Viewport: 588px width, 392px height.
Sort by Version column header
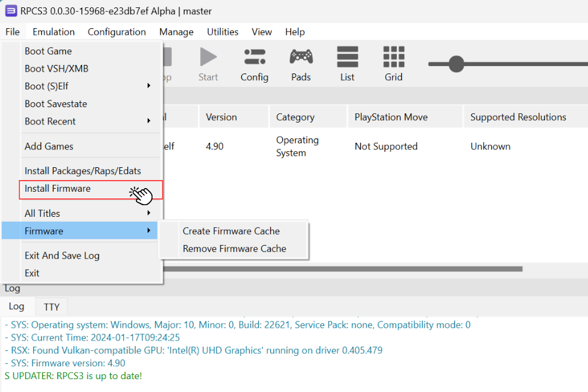[233, 117]
